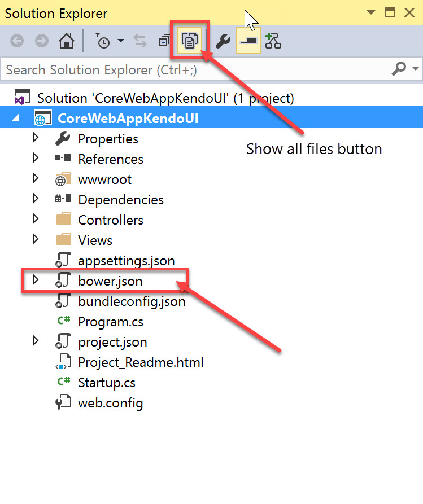
Task: Select References tree item
Action: click(x=111, y=159)
